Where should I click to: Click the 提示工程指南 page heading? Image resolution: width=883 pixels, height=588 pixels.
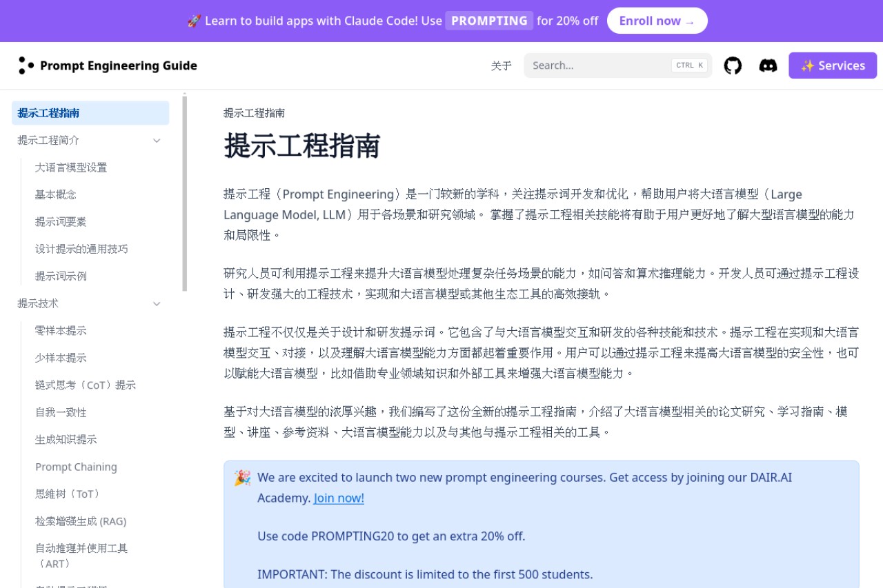[x=302, y=146]
